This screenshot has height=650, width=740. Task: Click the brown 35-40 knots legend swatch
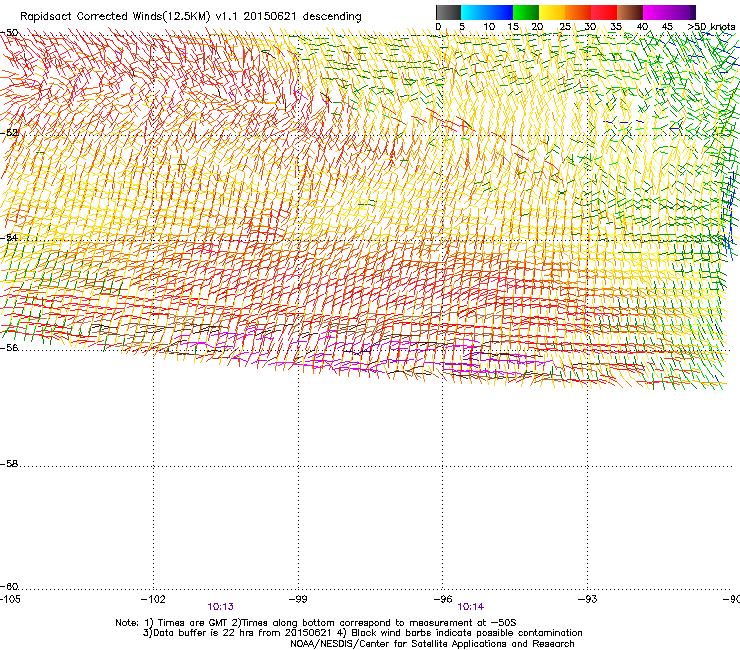630,12
